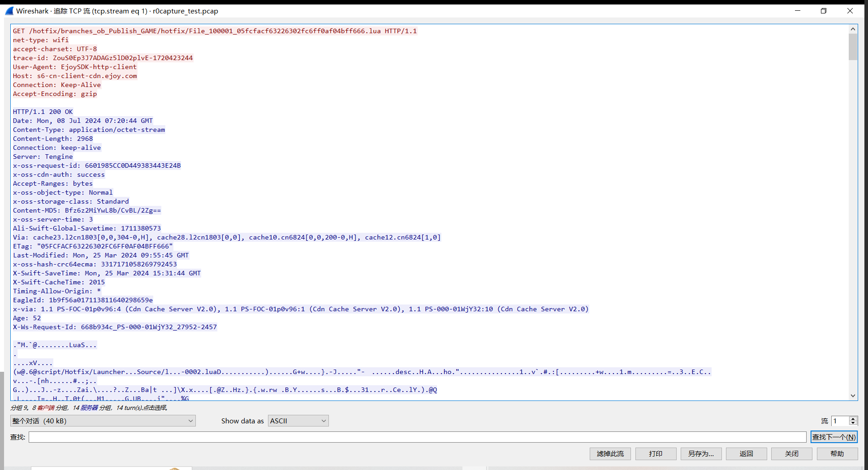Click the 查找下一个(N) find next button
Screen dimensions: 868x470
[834, 437]
